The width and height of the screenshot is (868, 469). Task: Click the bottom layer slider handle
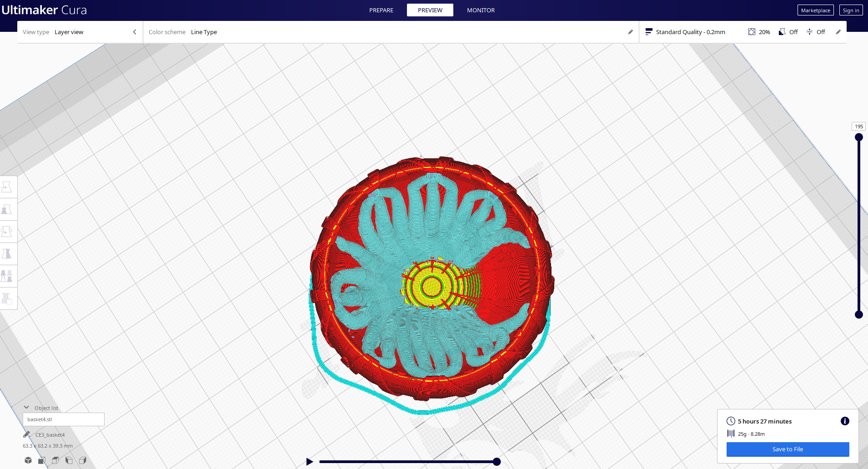tap(858, 314)
